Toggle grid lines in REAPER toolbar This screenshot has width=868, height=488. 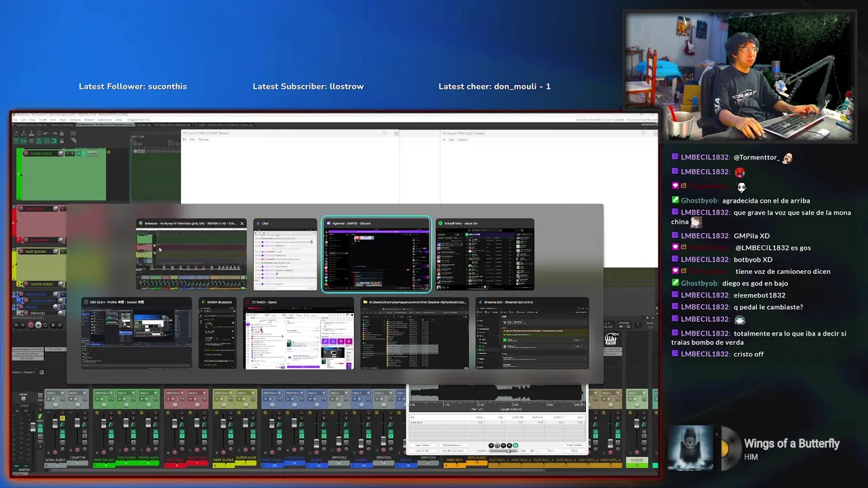click(x=46, y=141)
